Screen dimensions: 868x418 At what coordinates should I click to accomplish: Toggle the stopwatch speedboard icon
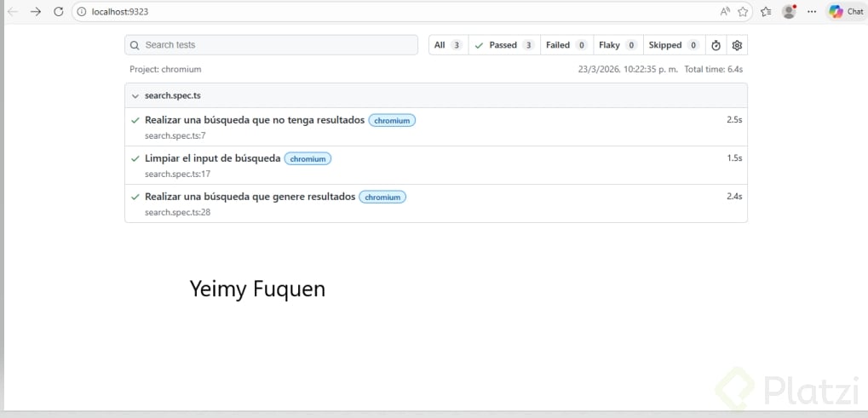coord(716,45)
